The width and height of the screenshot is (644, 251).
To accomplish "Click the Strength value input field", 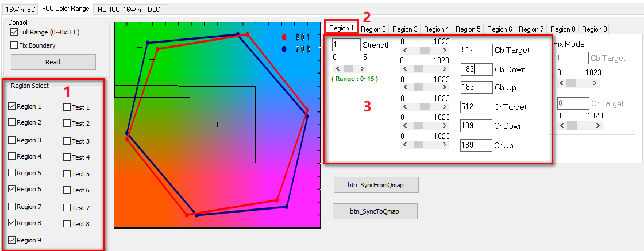I will tap(346, 45).
